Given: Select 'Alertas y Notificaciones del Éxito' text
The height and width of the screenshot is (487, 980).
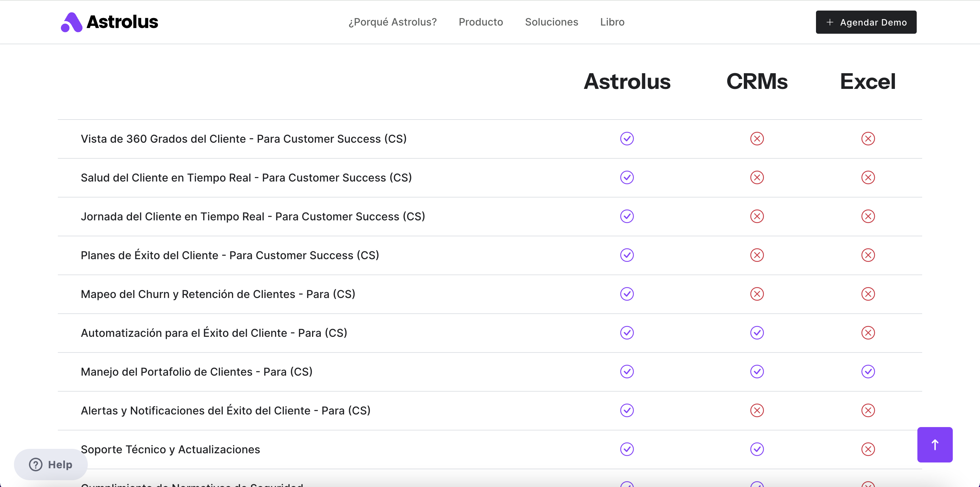Looking at the screenshot, I should 166,410.
